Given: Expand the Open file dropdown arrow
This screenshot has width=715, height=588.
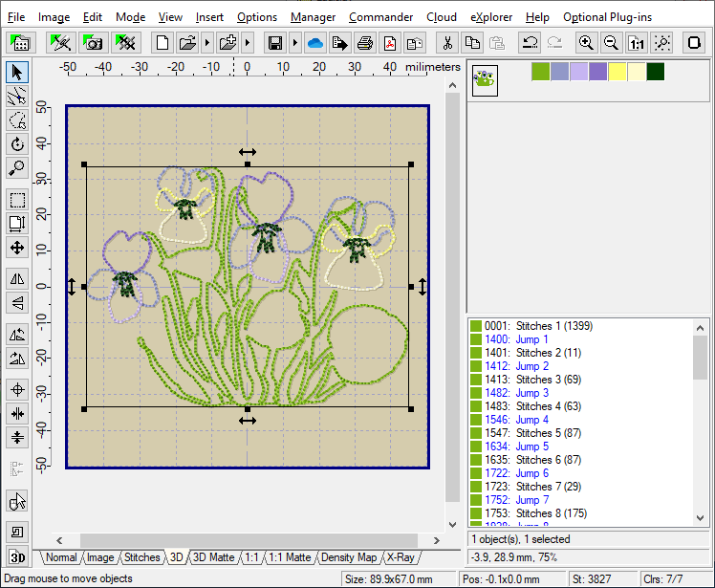Looking at the screenshot, I should coord(207,43).
